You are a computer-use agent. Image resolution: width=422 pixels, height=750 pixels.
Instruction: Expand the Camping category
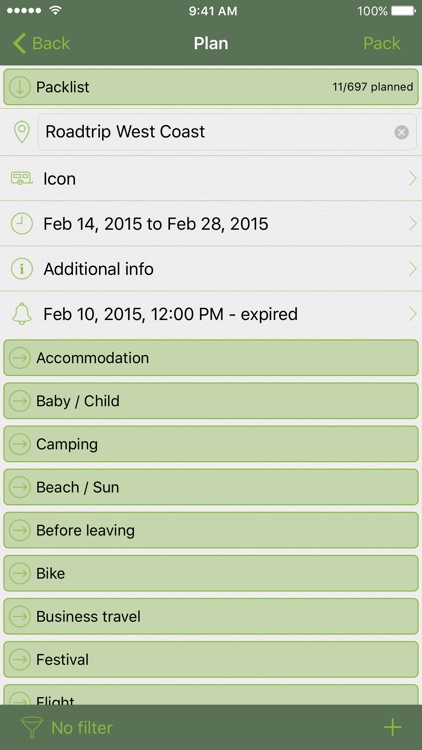[x=211, y=444]
